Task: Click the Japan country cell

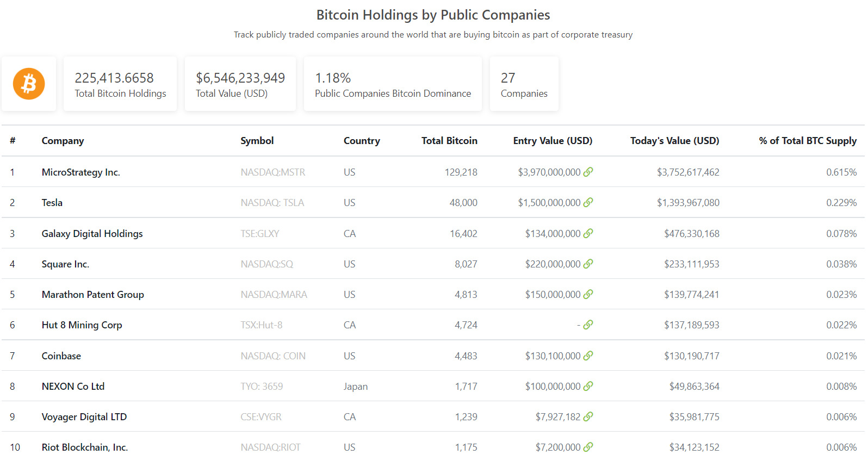Action: pyautogui.click(x=355, y=387)
